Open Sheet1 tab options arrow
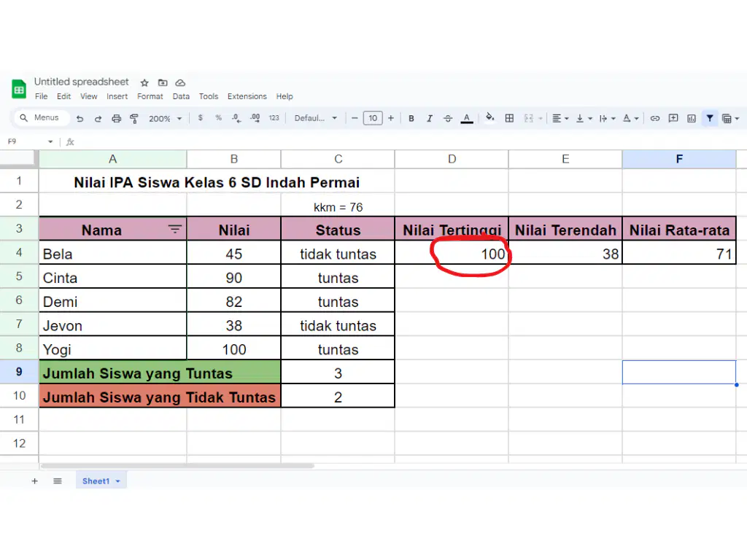This screenshot has height=560, width=747. click(117, 481)
